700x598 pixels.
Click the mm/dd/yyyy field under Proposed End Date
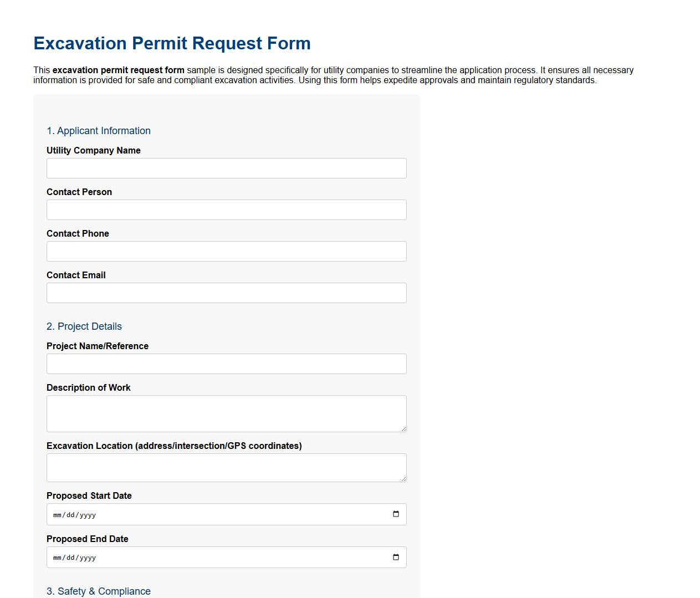166,557
